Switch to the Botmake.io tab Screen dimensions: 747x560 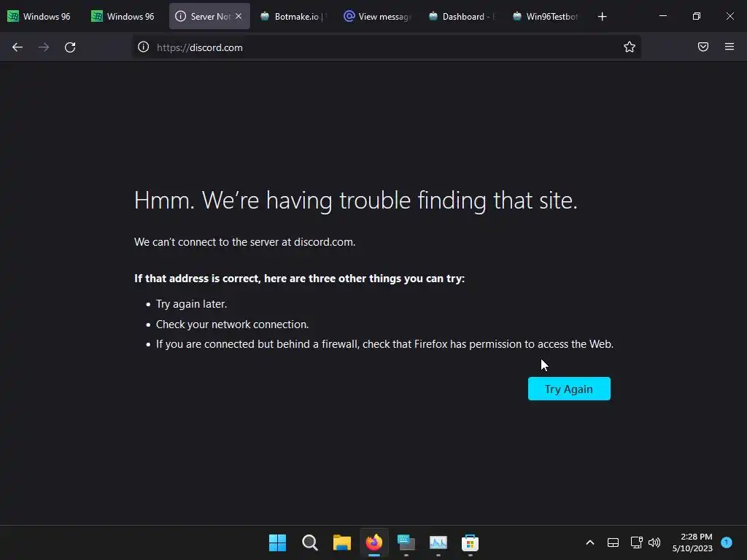click(292, 16)
